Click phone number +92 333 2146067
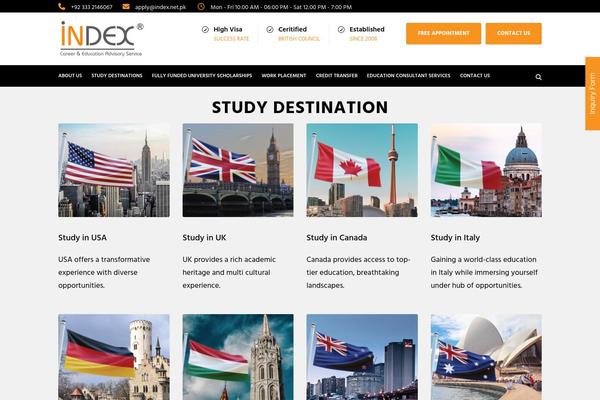Image resolution: width=600 pixels, height=400 pixels. coord(92,7)
